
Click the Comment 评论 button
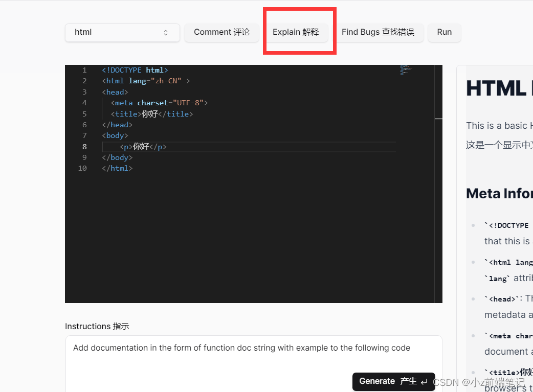[221, 32]
